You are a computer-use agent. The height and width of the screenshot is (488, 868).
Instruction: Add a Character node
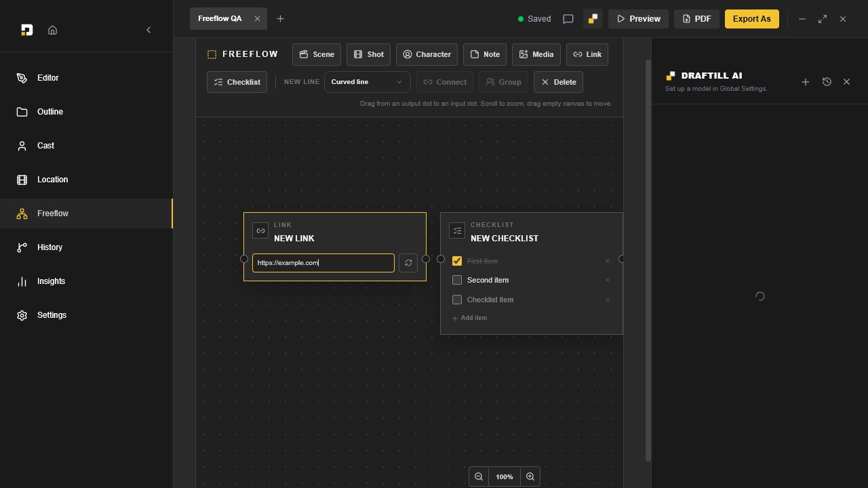(x=427, y=54)
